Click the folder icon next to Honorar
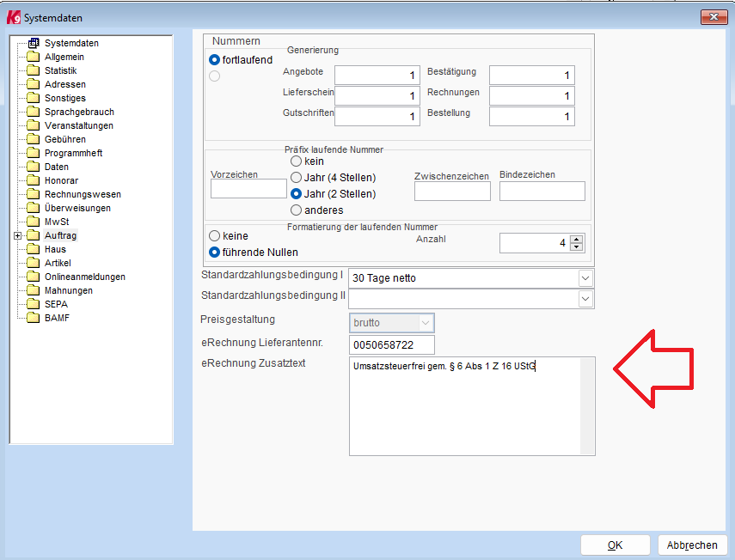Image resolution: width=735 pixels, height=560 pixels. [34, 180]
